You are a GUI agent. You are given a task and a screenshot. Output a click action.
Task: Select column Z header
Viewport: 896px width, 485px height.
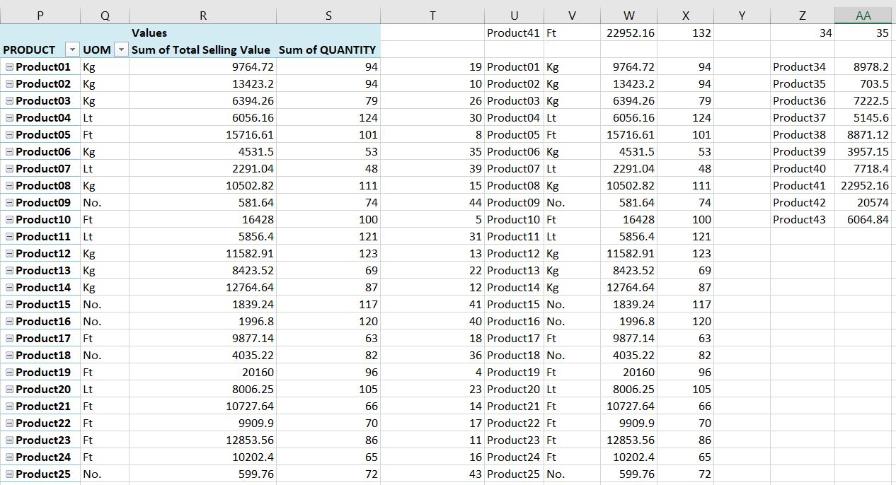(802, 15)
